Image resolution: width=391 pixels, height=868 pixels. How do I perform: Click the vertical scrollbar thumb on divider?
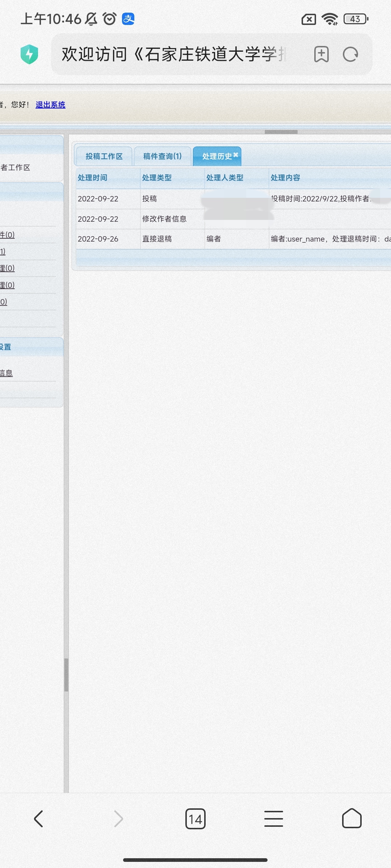(x=66, y=675)
